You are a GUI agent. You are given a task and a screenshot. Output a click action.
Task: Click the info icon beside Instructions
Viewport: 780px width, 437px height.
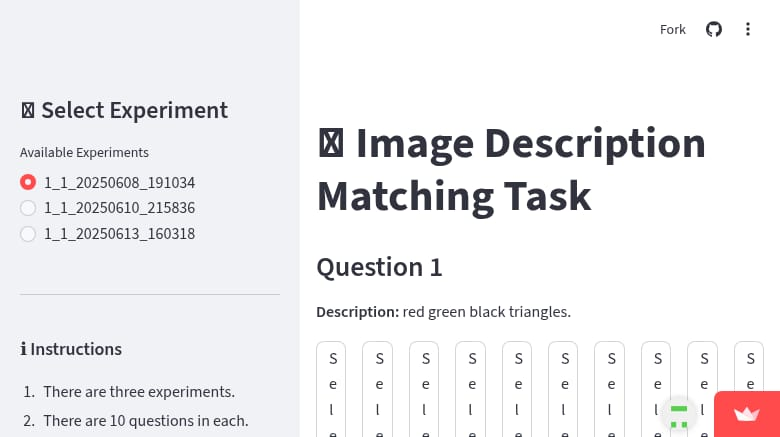tap(23, 349)
